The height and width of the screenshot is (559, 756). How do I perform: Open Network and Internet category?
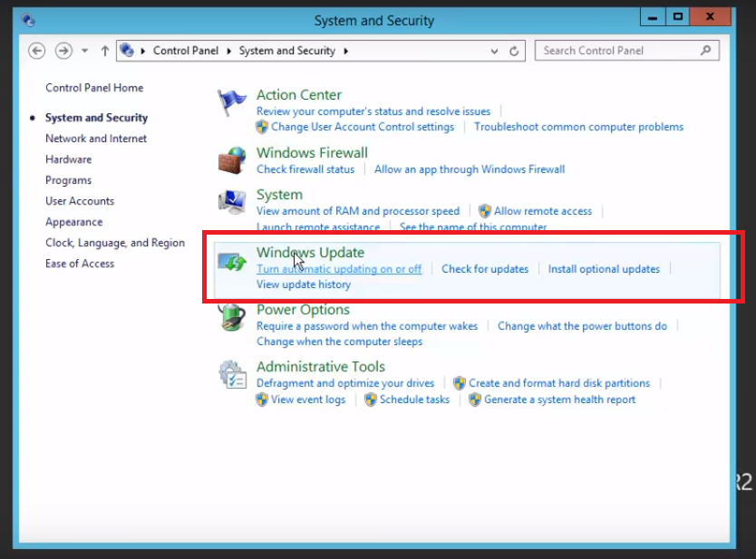click(x=96, y=139)
